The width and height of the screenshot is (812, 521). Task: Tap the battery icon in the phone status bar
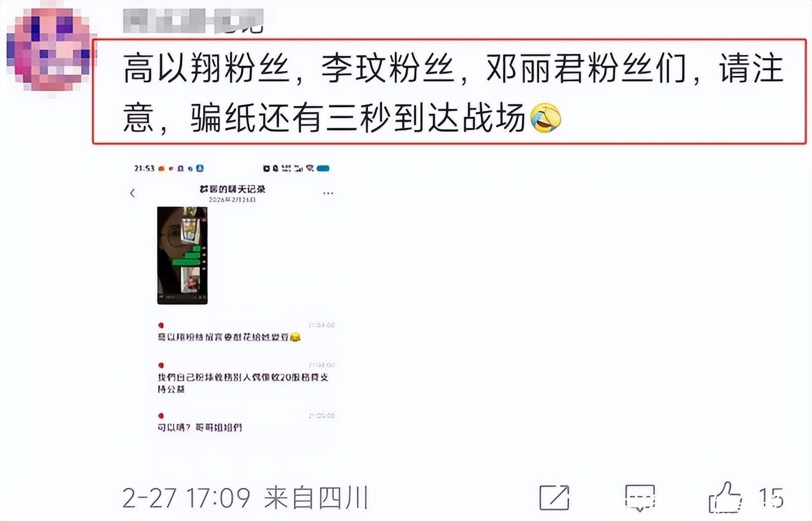coord(323,168)
